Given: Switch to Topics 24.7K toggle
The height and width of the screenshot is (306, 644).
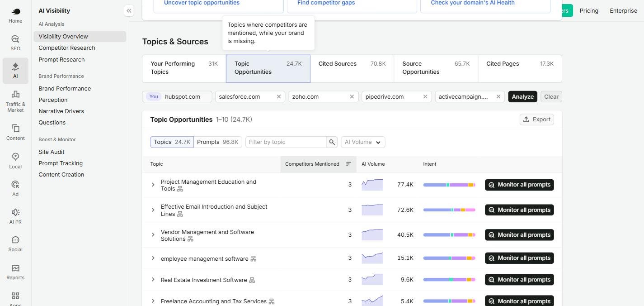Looking at the screenshot, I should 172,142.
